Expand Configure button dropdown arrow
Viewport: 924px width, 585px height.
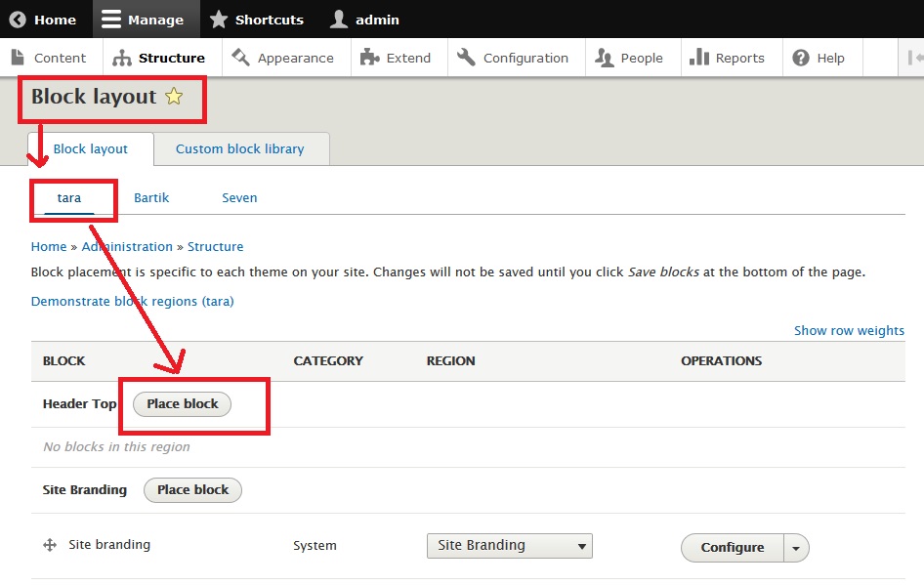(x=796, y=548)
